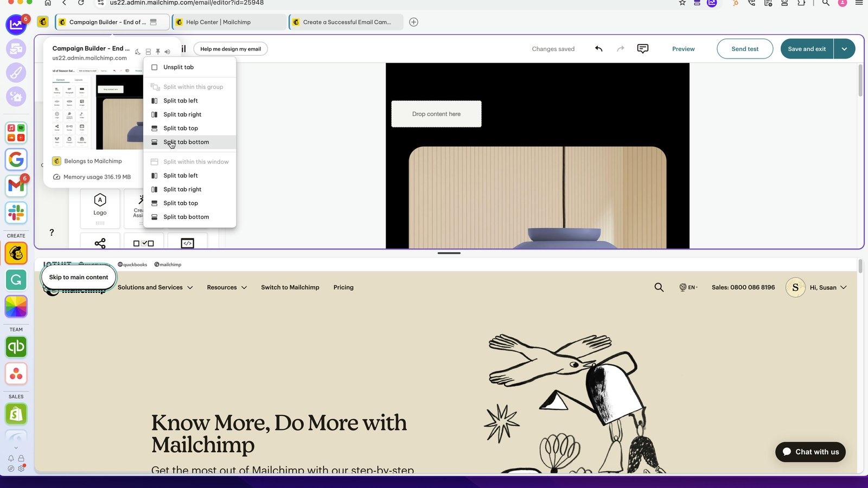Viewport: 868px width, 488px height.
Task: Click the HubSpot extension icon in the toolbar
Action: (x=735, y=3)
